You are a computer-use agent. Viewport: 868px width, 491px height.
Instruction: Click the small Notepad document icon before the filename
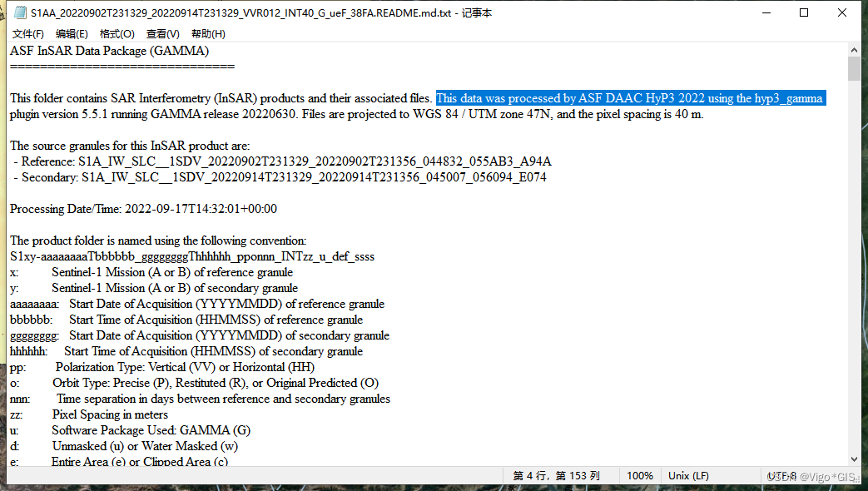click(x=18, y=12)
